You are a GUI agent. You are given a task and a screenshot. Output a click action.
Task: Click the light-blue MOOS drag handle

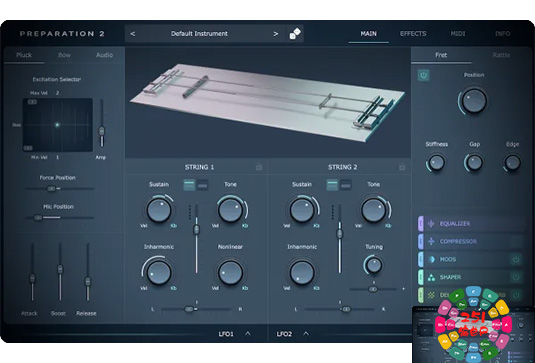pyautogui.click(x=421, y=259)
